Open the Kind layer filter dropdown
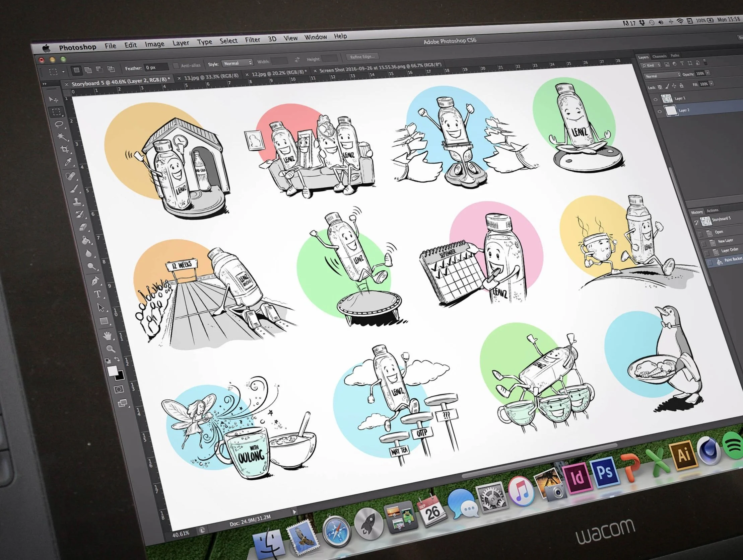Viewport: 743px width, 560px height. pos(651,65)
